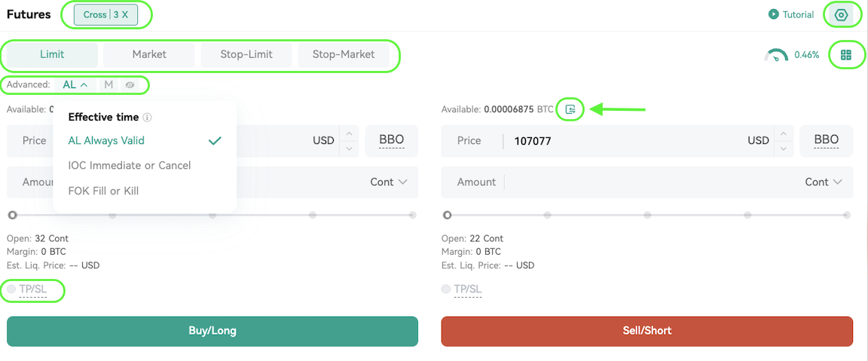Click the risk gauge 0.46% indicator

click(792, 55)
